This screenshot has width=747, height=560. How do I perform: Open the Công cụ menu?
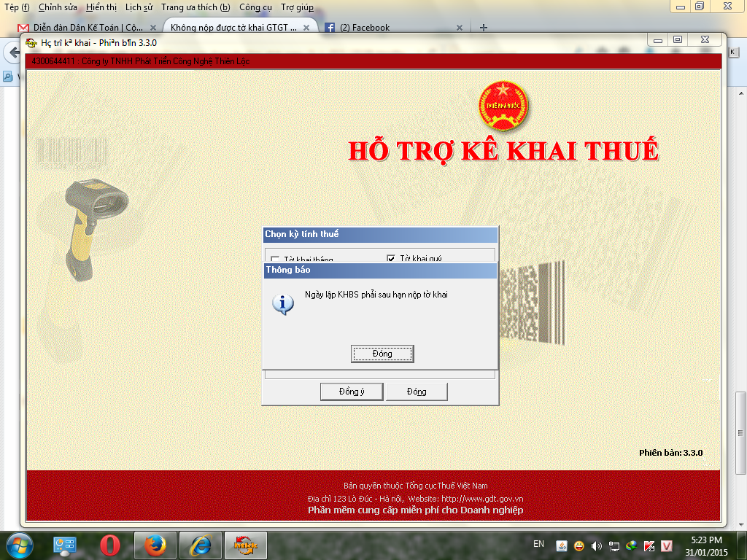click(x=255, y=7)
